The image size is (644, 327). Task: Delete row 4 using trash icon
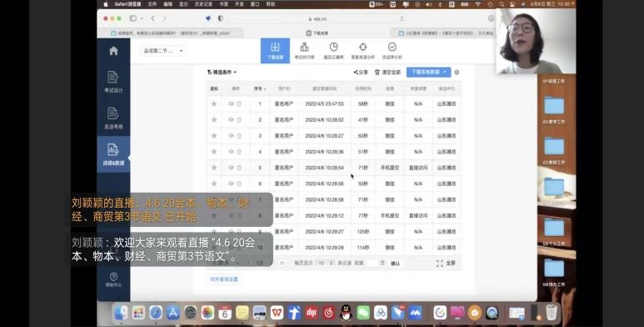(239, 152)
